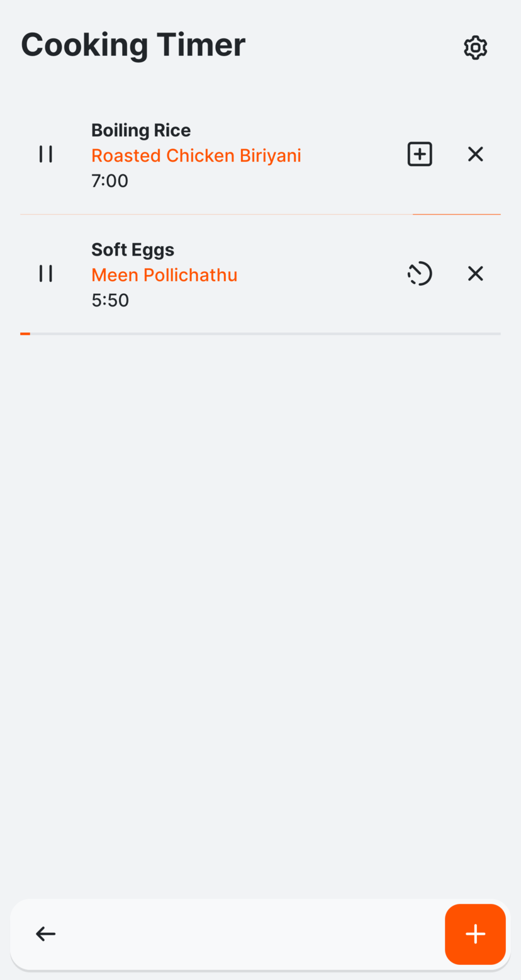Screen dimensions: 521x980
Task: Click the orange start of Soft Eggs progress
Action: pyautogui.click(x=25, y=334)
